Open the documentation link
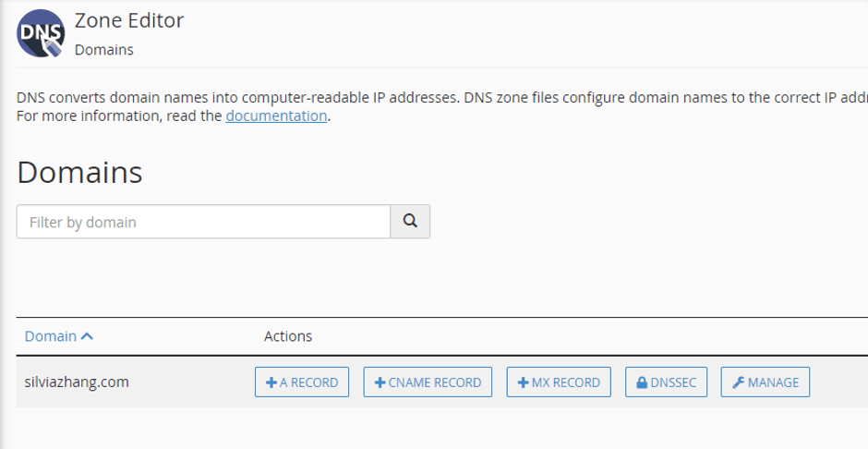The width and height of the screenshot is (868, 449). point(276,115)
